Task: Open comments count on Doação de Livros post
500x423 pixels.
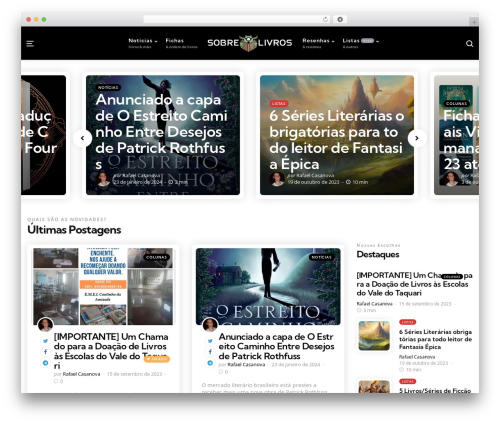Action: pyautogui.click(x=58, y=381)
